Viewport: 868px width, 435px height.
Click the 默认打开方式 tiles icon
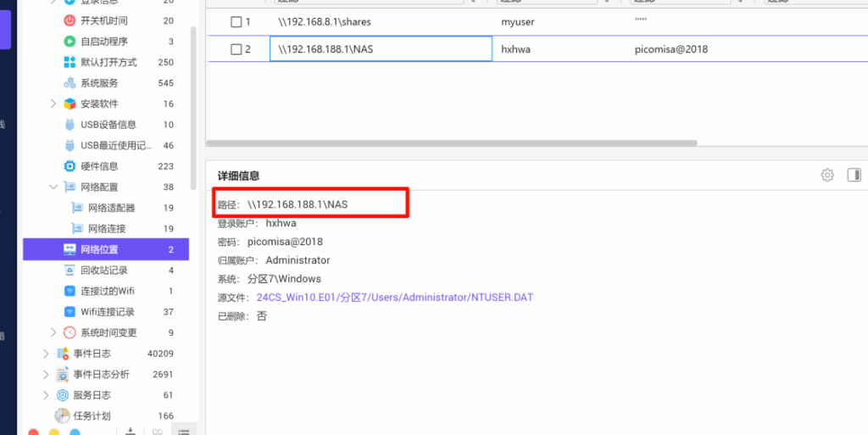70,62
